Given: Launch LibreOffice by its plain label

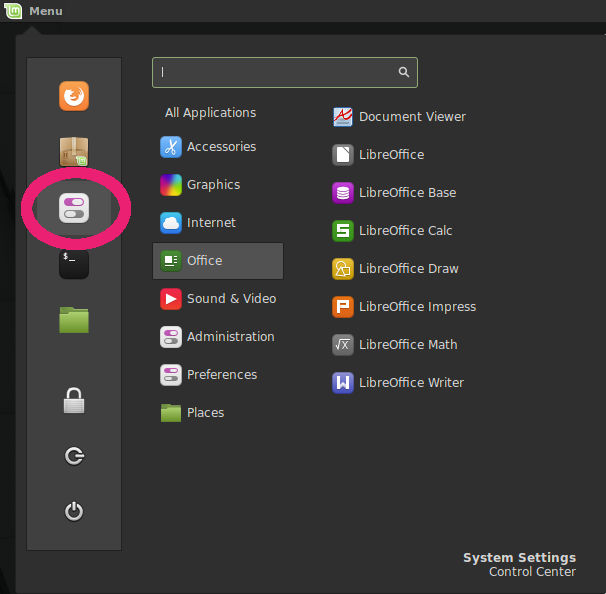Looking at the screenshot, I should (x=392, y=155).
